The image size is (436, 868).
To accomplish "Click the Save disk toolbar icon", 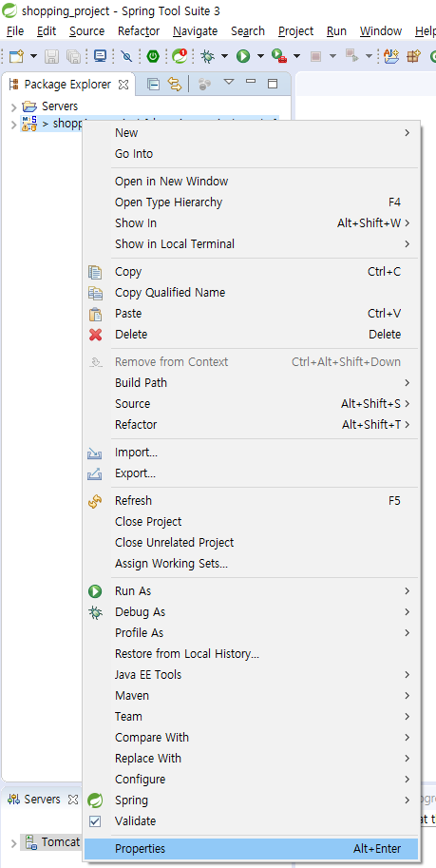I will [x=51, y=56].
